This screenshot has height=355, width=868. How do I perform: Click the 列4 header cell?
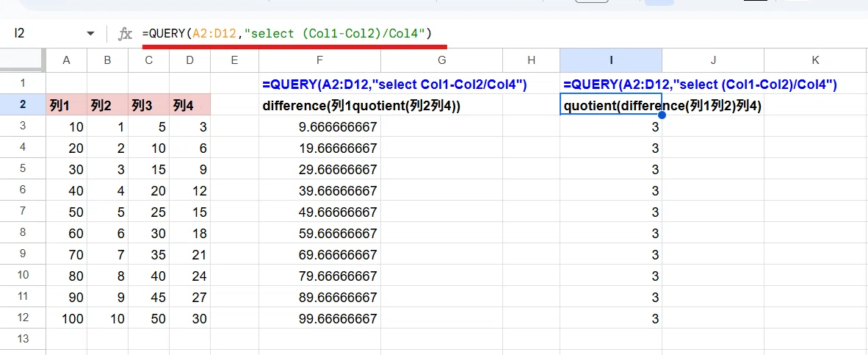tap(190, 105)
